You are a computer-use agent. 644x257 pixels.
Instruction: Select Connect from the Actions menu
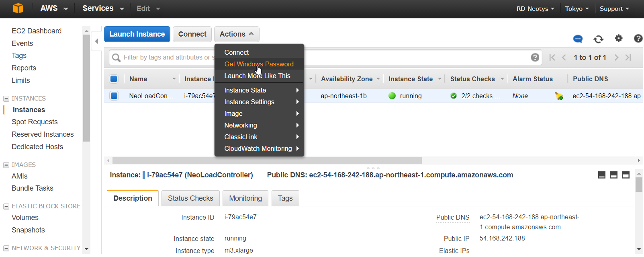click(x=259, y=52)
